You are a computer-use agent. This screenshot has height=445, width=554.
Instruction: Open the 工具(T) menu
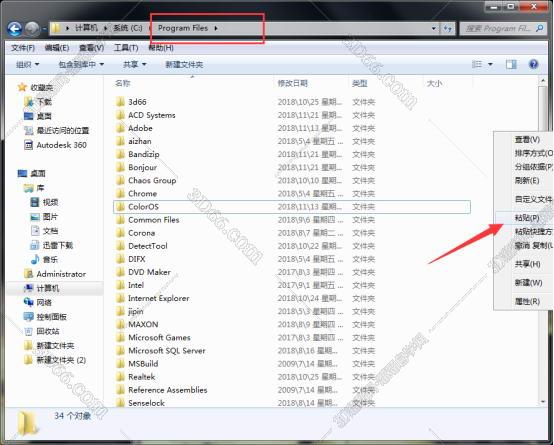[126, 48]
